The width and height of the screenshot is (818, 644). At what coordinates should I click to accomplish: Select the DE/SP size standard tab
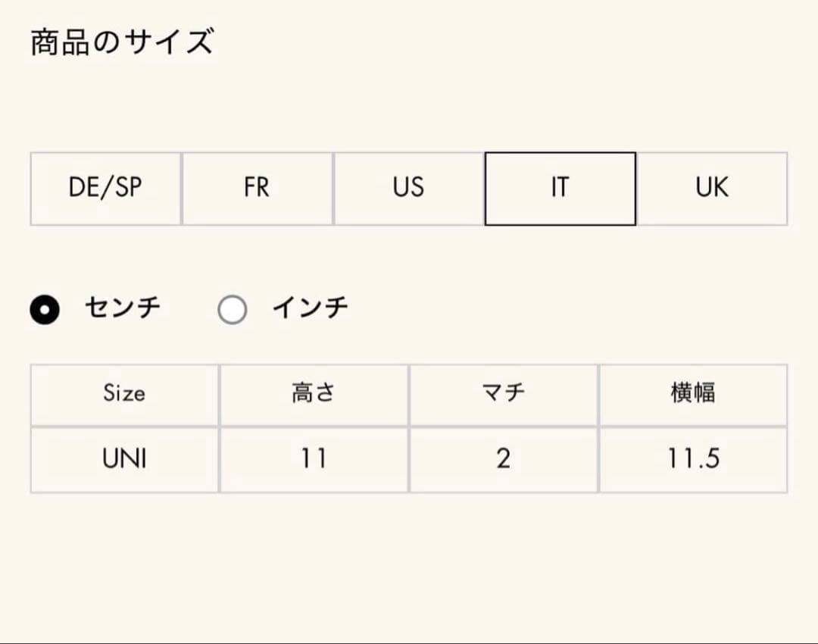pyautogui.click(x=105, y=189)
